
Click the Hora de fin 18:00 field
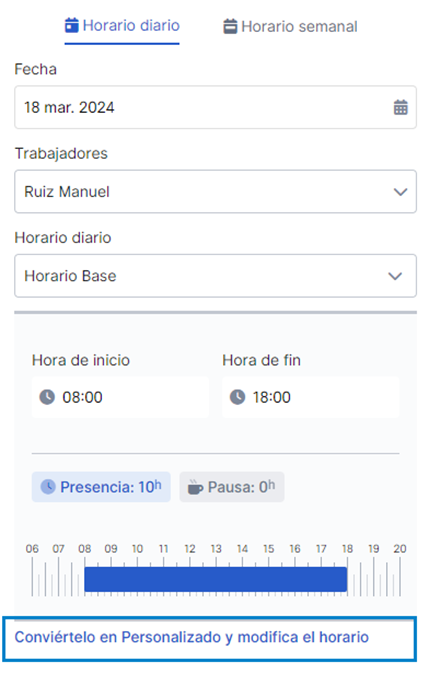tap(311, 397)
